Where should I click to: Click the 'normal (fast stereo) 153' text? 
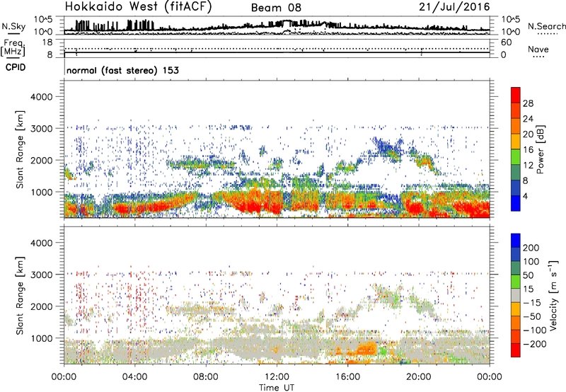click(x=122, y=70)
